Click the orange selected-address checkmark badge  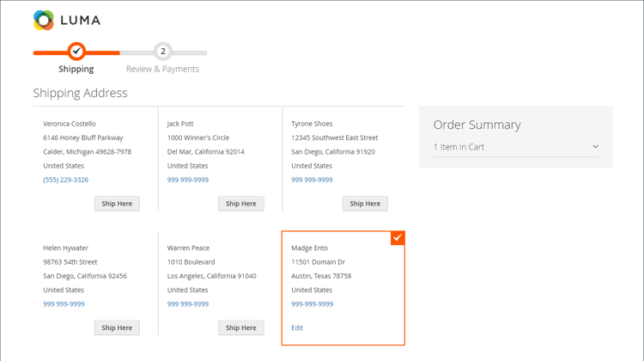[x=398, y=238]
